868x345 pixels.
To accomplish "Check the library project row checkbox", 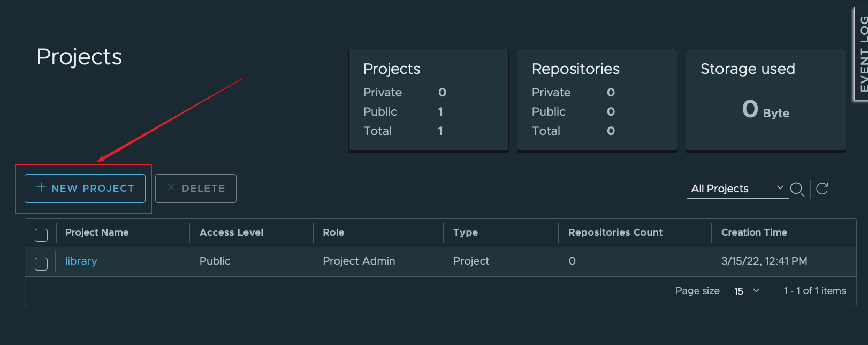I will coord(41,264).
